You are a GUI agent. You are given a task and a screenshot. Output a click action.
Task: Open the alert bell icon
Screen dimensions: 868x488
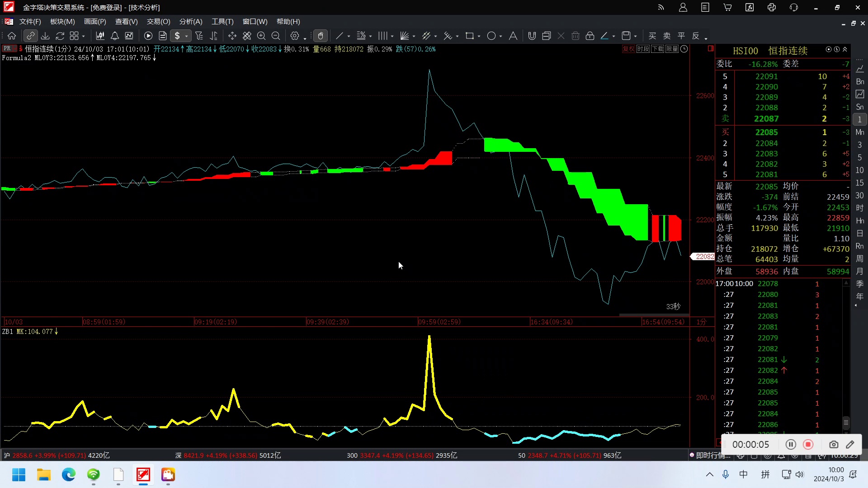pos(115,36)
